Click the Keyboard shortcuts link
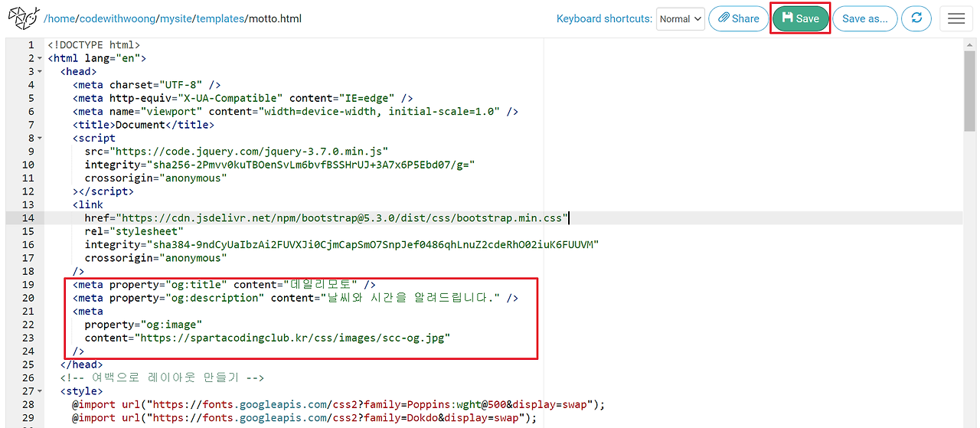The width and height of the screenshot is (980, 428). pos(604,18)
